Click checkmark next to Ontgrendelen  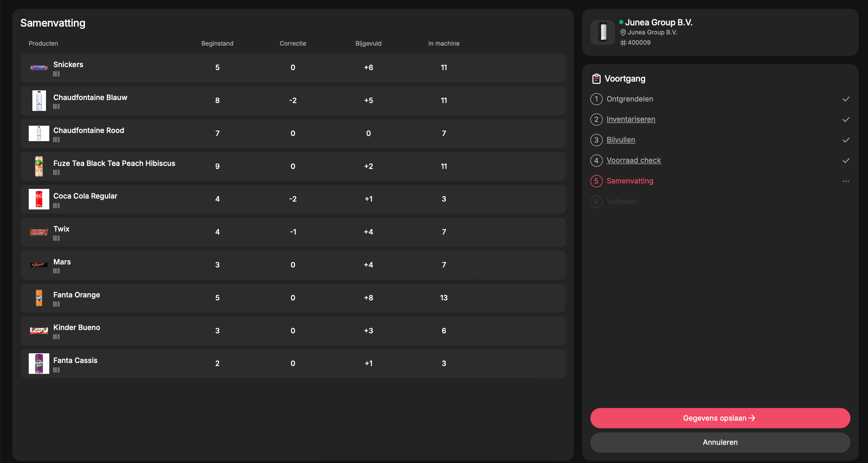click(x=846, y=99)
